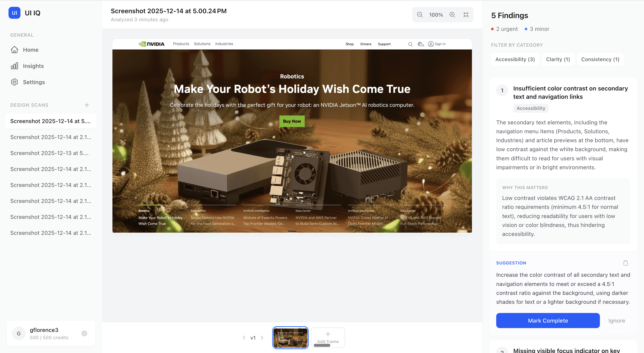Select the v1 frame thumbnail
Viewport: 644px width, 353px height.
pos(290,338)
